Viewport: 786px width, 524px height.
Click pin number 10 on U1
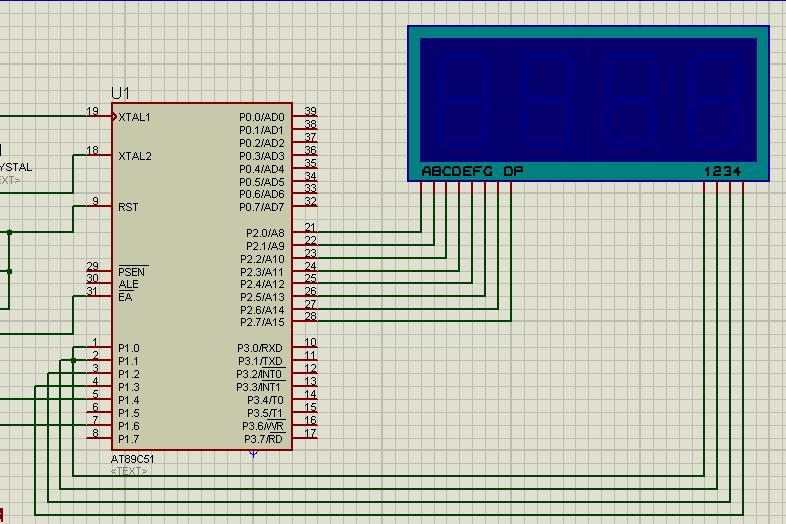[310, 342]
